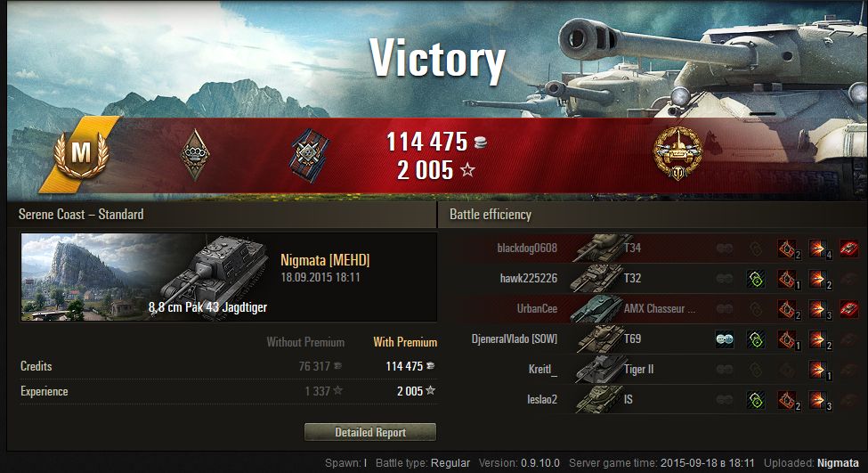Select the Without Premium column header
This screenshot has height=473, width=868.
305,342
